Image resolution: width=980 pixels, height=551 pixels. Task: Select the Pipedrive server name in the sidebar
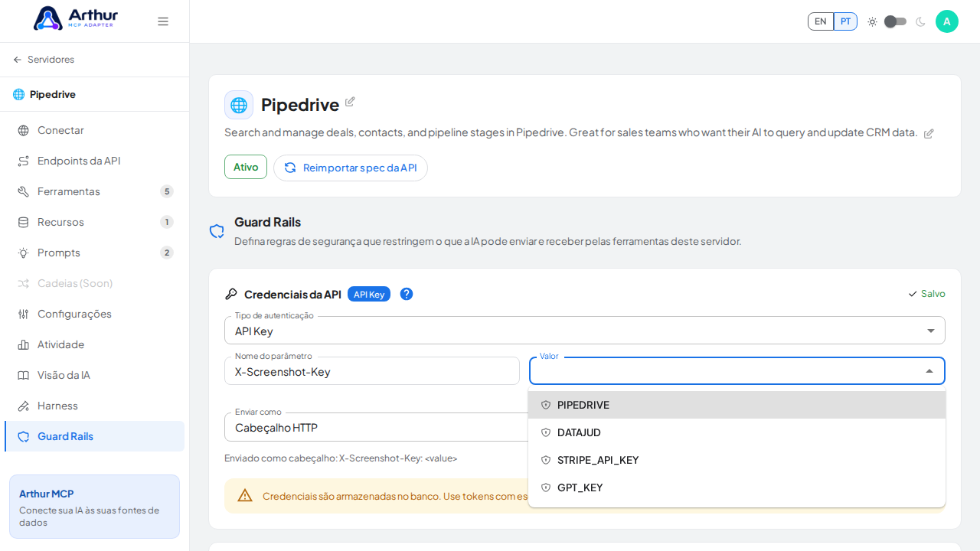pos(53,94)
